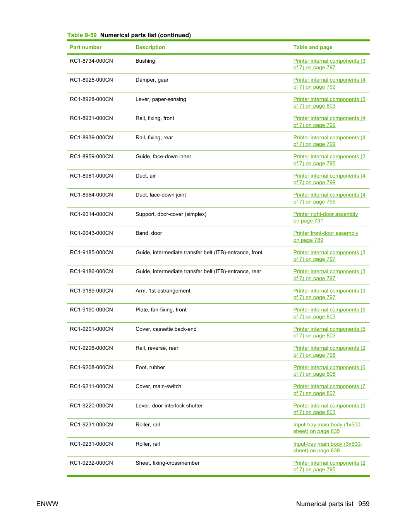Click the ITB-entrance, rear guide page link
Viewport: 400px width, 532px height.
329,275
